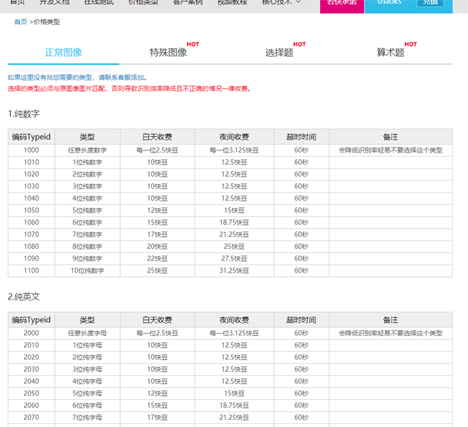Click the 31.25快豆 night price in row 1100
This screenshot has height=427, width=468.
pos(234,270)
